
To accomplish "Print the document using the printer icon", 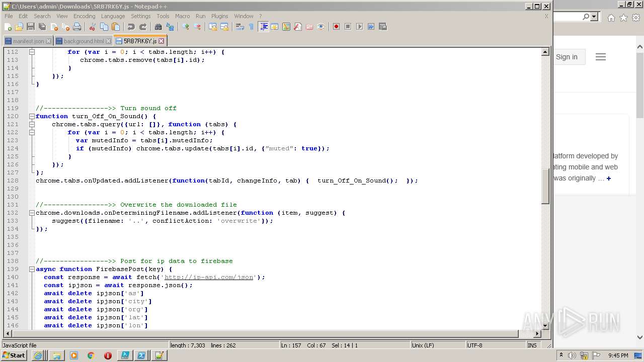I will [x=77, y=27].
